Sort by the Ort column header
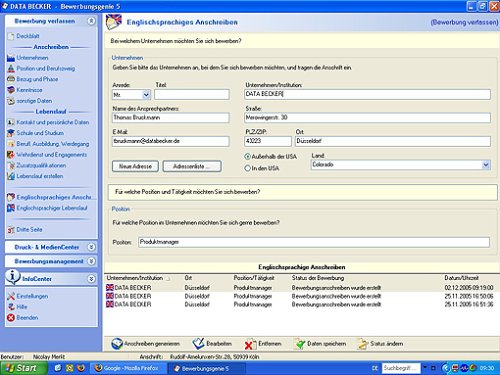Image resolution: width=500 pixels, height=375 pixels. 189,278
